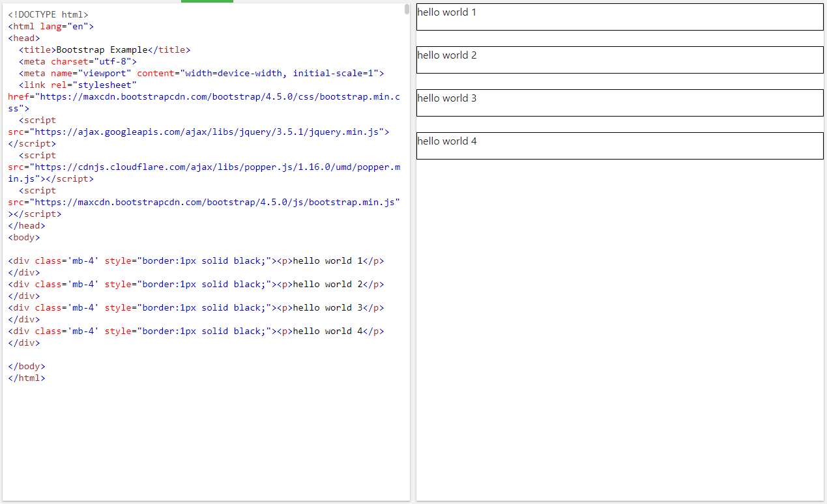
Task: Click the code editor scrollbar thumb
Action: 407,8
